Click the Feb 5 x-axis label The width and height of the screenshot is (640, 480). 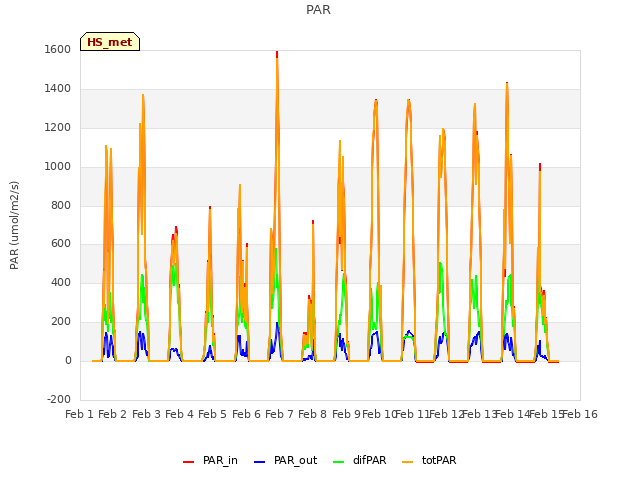212,414
